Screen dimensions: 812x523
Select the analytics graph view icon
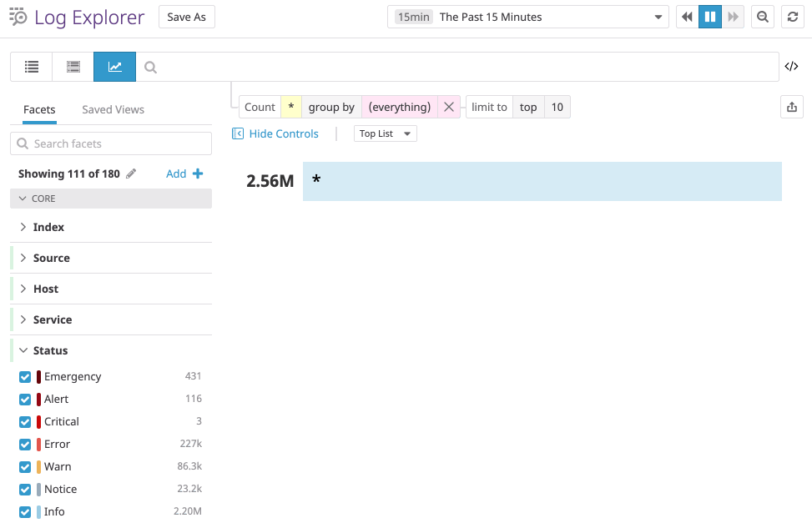[114, 67]
